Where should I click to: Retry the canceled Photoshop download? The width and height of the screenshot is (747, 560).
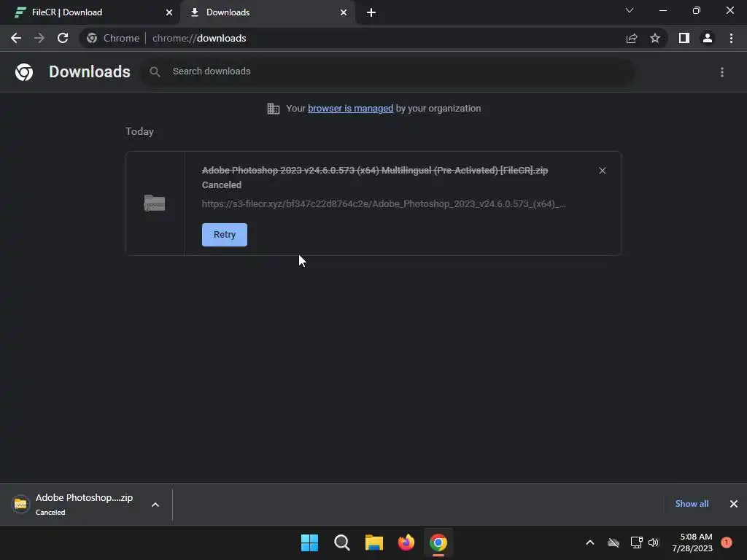225,235
